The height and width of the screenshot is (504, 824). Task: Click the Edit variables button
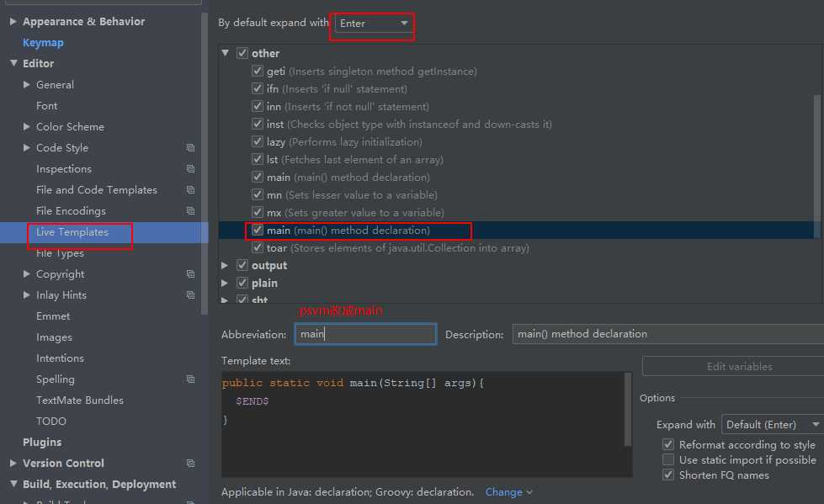733,366
